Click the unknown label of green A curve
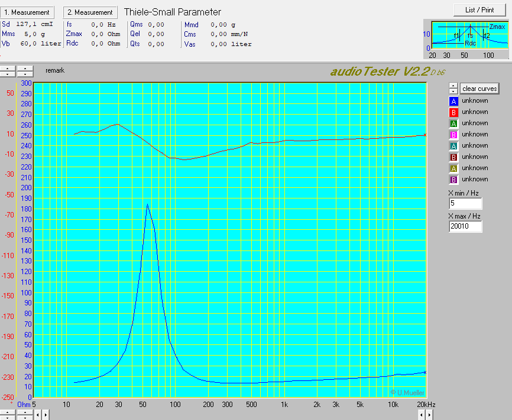This screenshot has height=420, width=512. pos(475,123)
